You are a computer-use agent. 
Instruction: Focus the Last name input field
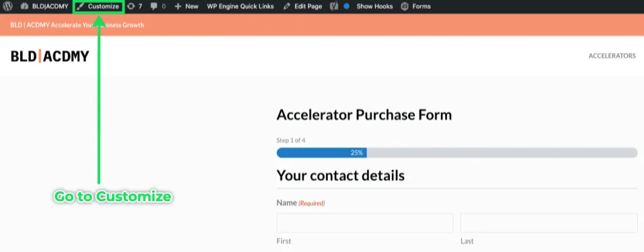548,223
